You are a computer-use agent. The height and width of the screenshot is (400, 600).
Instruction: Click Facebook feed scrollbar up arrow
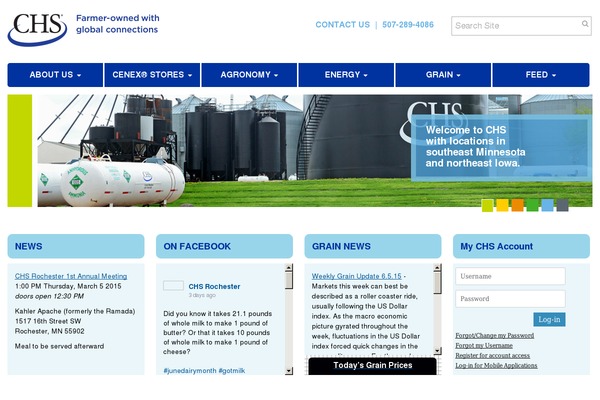(289, 267)
